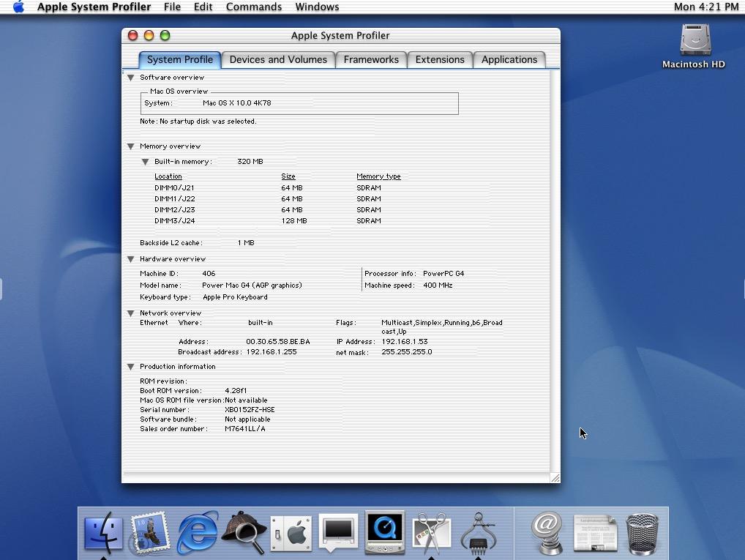Click the profiler window vertical scrollbar
745x560 pixels.
point(555,271)
